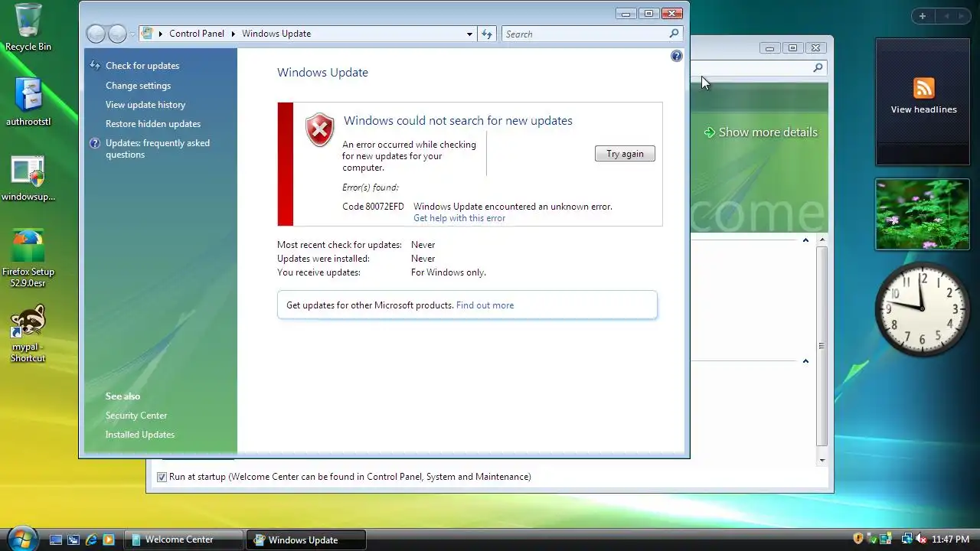Click the Welcome Center scrollbar down arrow

click(822, 461)
